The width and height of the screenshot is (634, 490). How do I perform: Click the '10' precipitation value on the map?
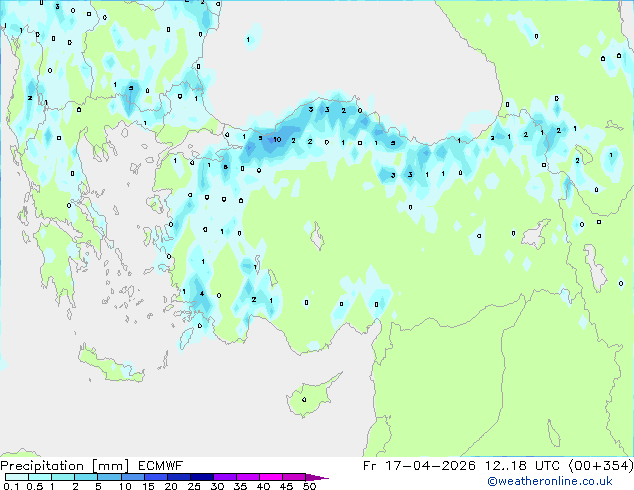277,139
